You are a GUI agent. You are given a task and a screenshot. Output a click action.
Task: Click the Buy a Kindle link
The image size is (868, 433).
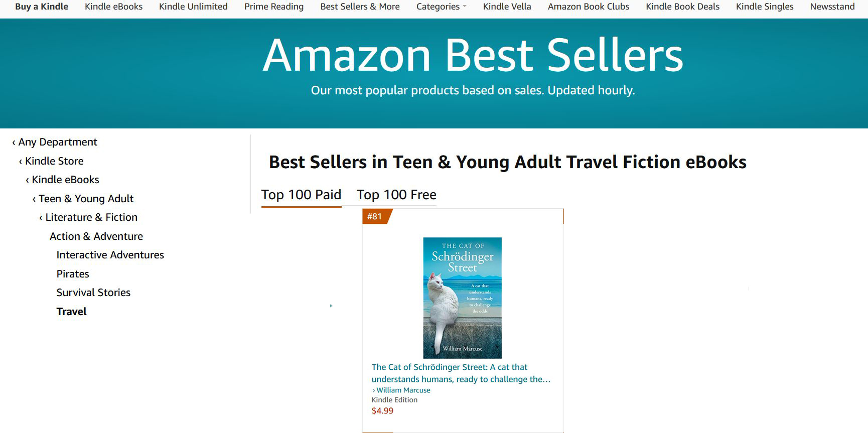42,7
